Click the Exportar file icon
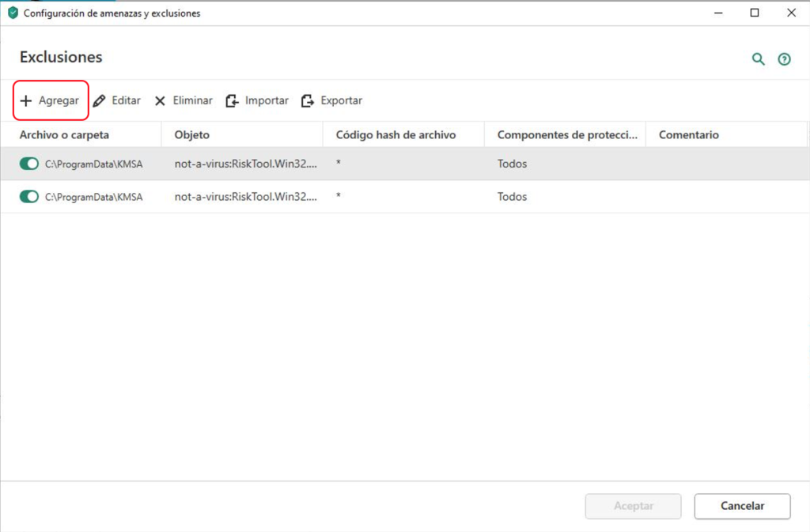 [x=308, y=101]
